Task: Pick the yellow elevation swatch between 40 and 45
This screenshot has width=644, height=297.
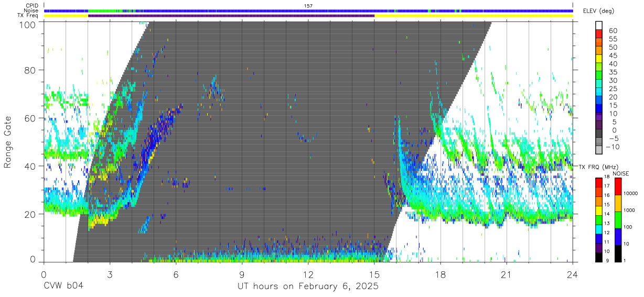Action: tap(599, 60)
